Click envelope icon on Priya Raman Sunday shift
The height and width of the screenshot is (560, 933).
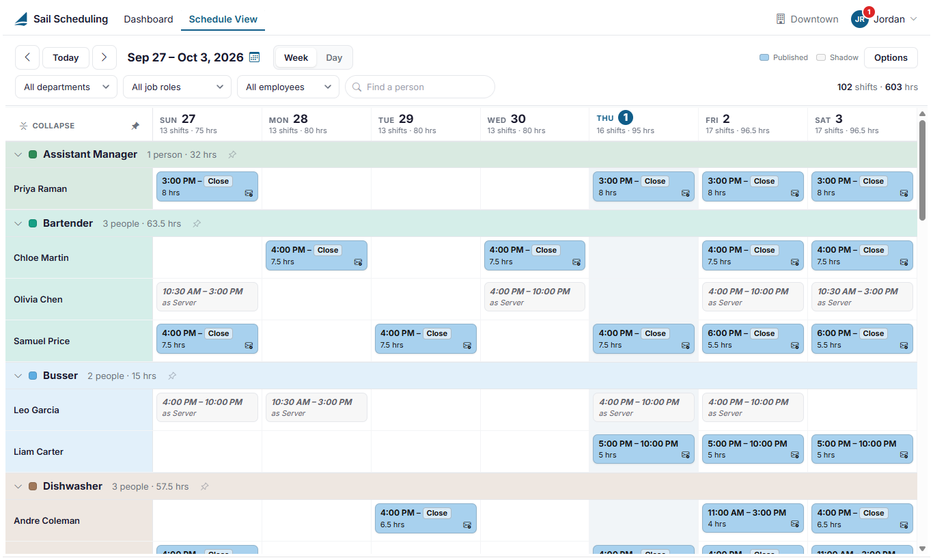(x=249, y=193)
